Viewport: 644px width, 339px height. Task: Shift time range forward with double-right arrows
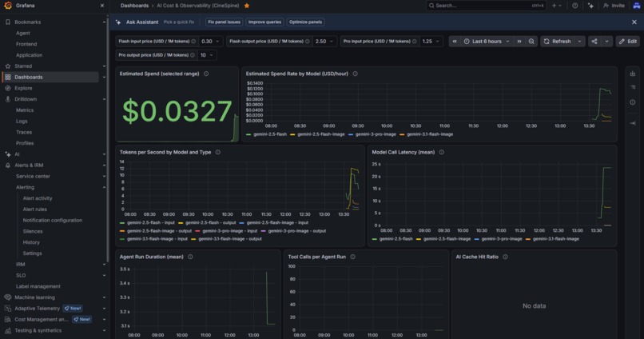(519, 42)
